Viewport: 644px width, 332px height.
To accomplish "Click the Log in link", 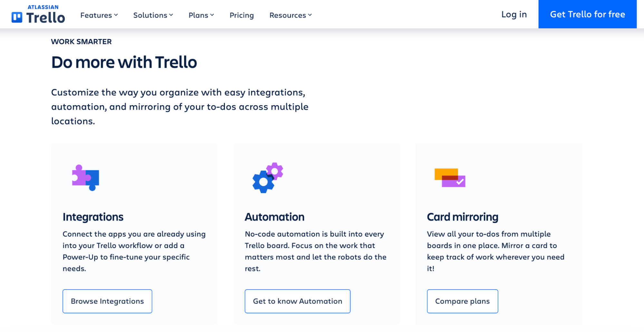I will click(x=514, y=14).
